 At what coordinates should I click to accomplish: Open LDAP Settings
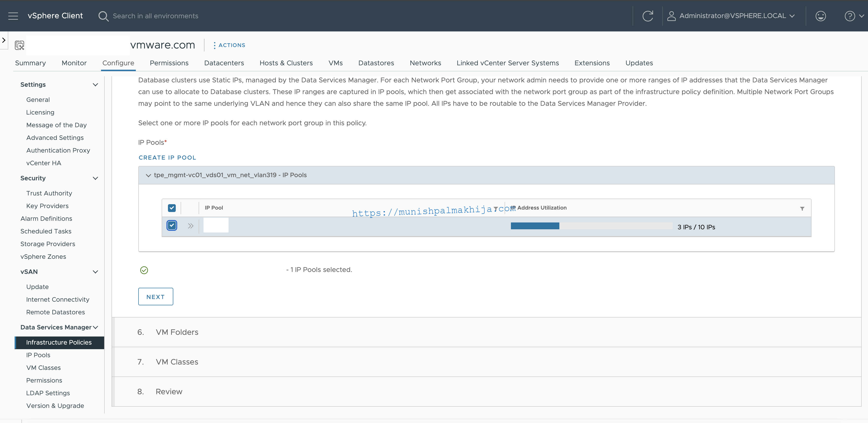48,393
